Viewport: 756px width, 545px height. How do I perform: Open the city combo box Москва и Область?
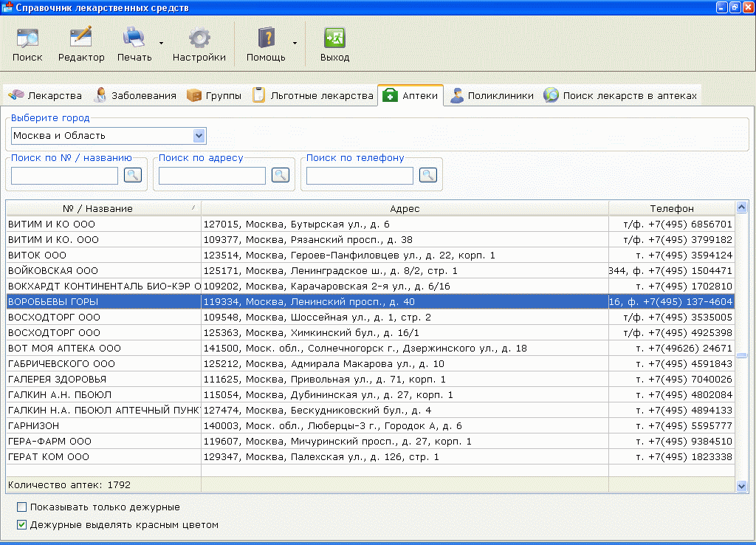109,136
